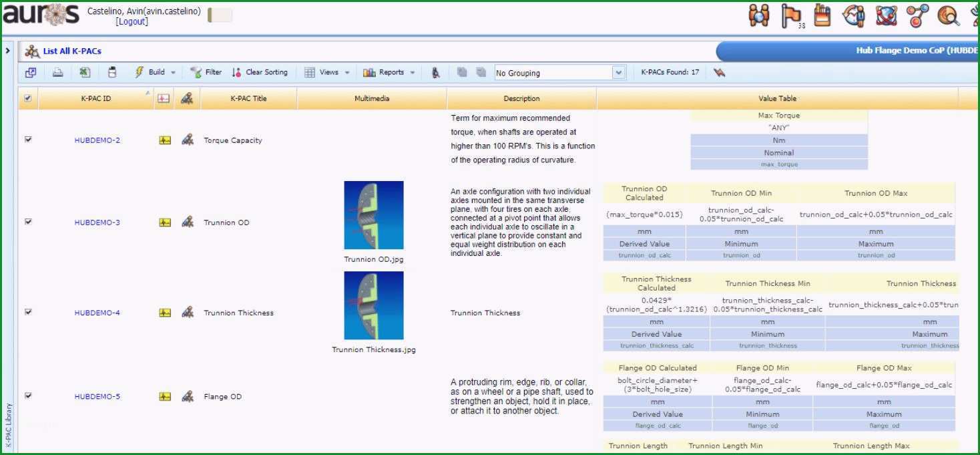
Task: Open the HUBDEMO-5 K-PAC link
Action: (97, 396)
